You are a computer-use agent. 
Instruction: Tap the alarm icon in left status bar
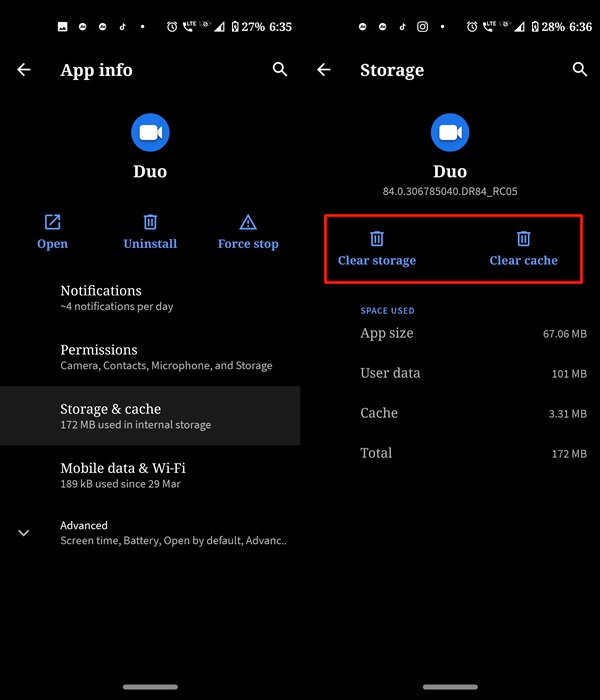pyautogui.click(x=172, y=27)
